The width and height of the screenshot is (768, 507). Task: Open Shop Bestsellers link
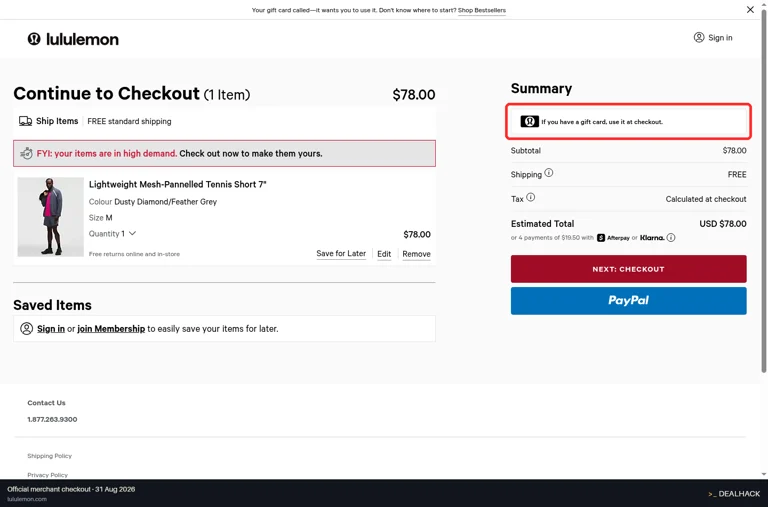(x=481, y=10)
